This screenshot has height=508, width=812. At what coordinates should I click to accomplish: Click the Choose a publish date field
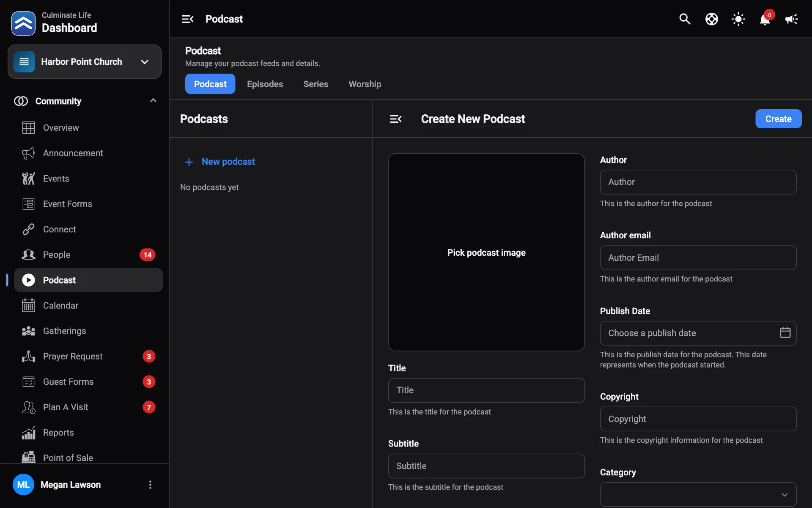click(698, 333)
